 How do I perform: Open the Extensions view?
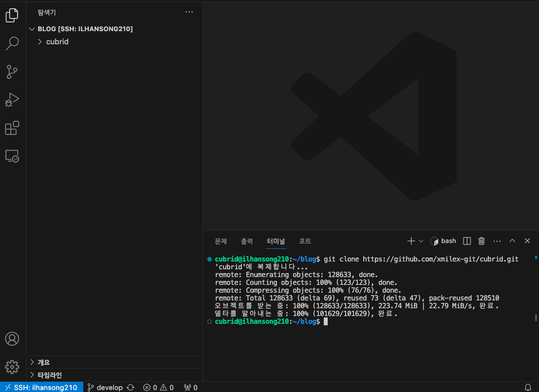12,128
